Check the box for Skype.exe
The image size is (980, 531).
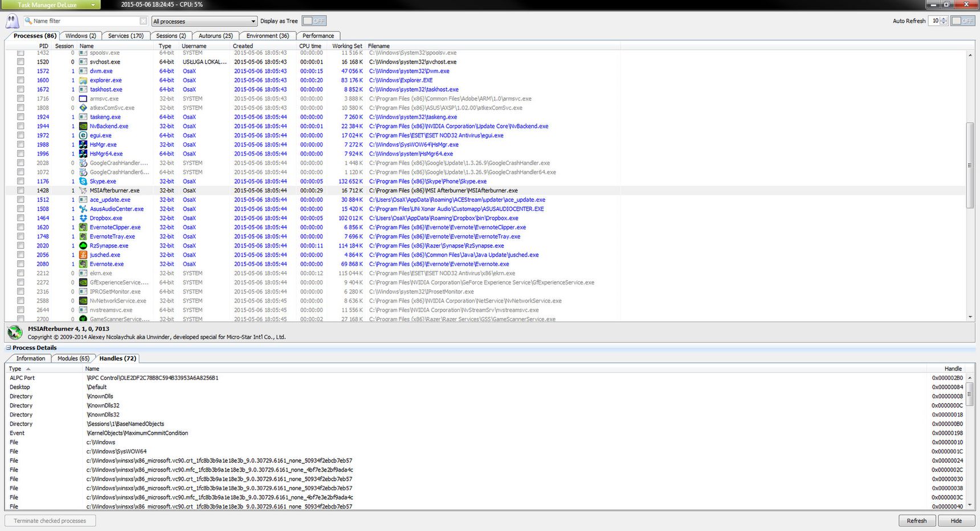tap(21, 181)
